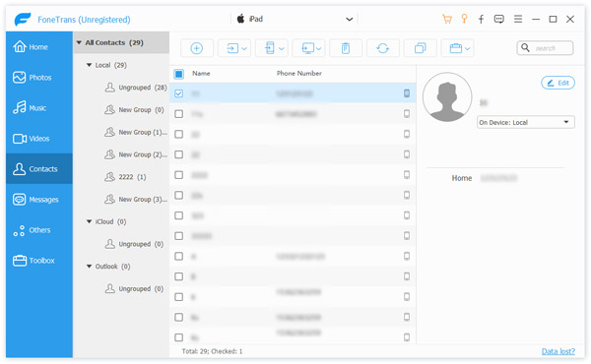The height and width of the screenshot is (364, 591).
Task: Uncheck the highlighted first contact checkbox
Action: [x=179, y=93]
